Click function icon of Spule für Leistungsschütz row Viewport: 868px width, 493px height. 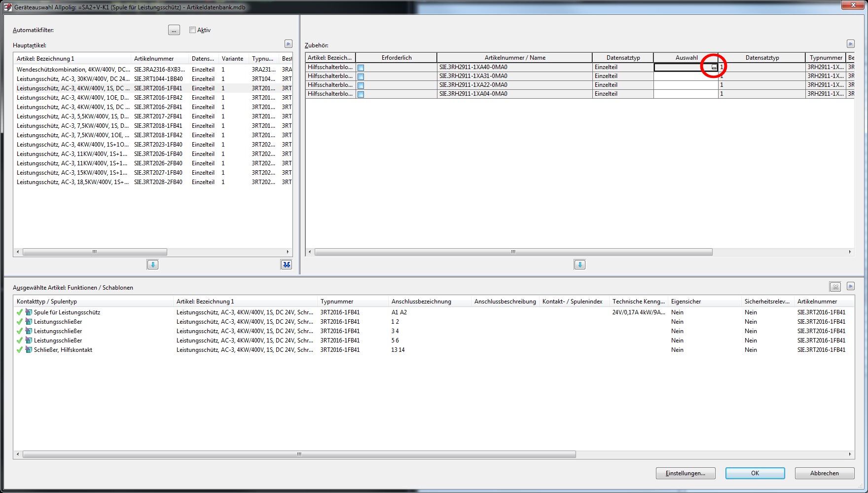point(29,312)
